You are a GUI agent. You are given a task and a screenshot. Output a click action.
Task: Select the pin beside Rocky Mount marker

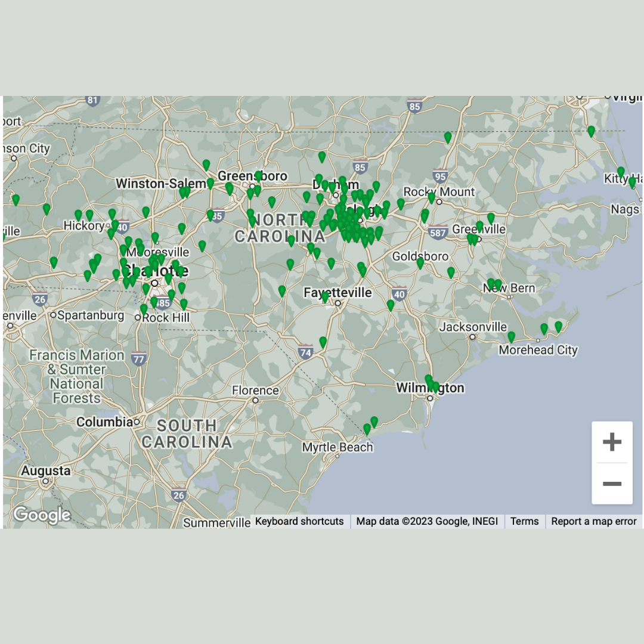(x=431, y=197)
